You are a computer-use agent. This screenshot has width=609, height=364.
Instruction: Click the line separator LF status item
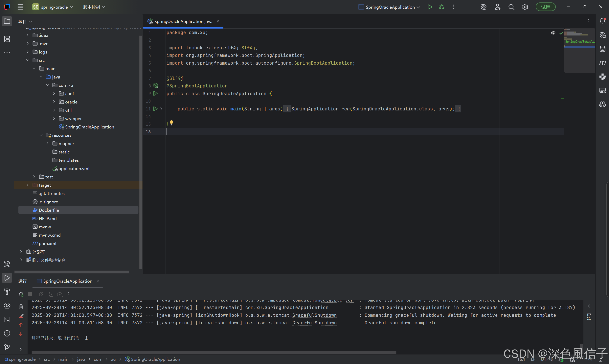(533, 359)
